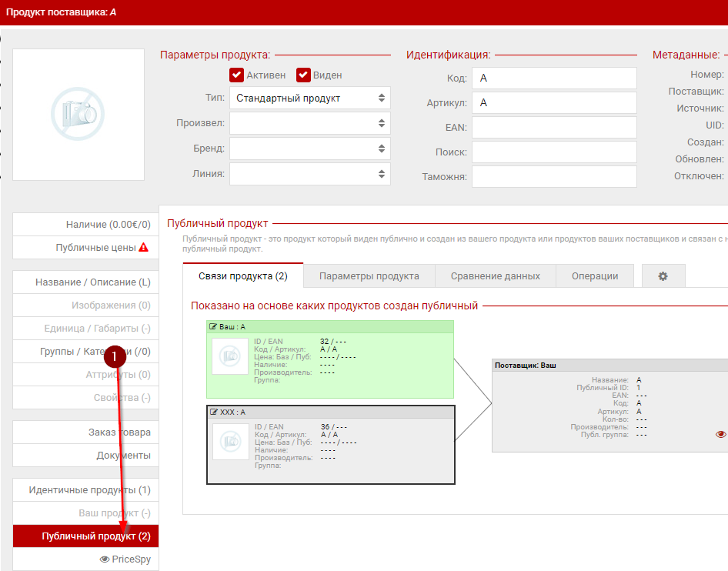Click the EAN input field

(x=554, y=128)
